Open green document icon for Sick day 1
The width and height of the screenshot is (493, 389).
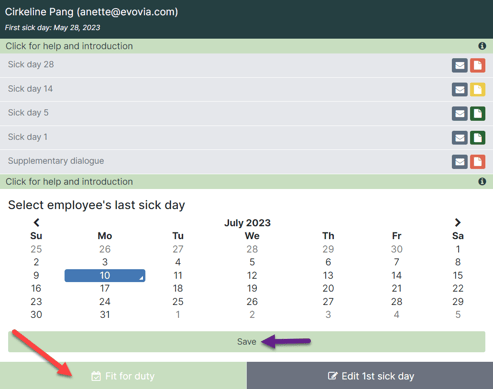tap(477, 138)
